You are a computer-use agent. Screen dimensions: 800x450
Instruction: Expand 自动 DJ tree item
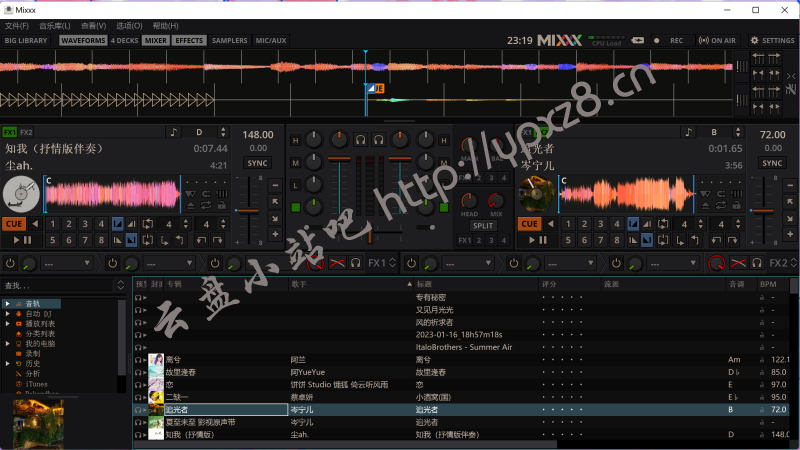coord(7,314)
